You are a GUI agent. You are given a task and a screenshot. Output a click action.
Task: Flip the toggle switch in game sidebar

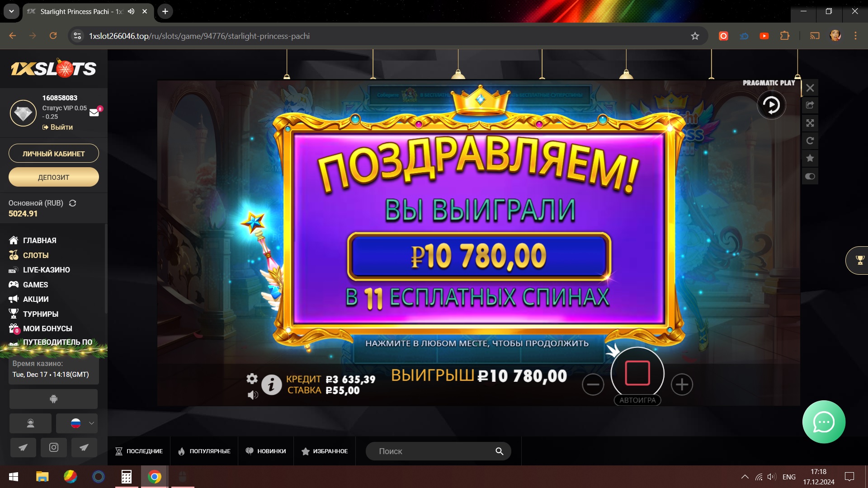[x=810, y=176]
